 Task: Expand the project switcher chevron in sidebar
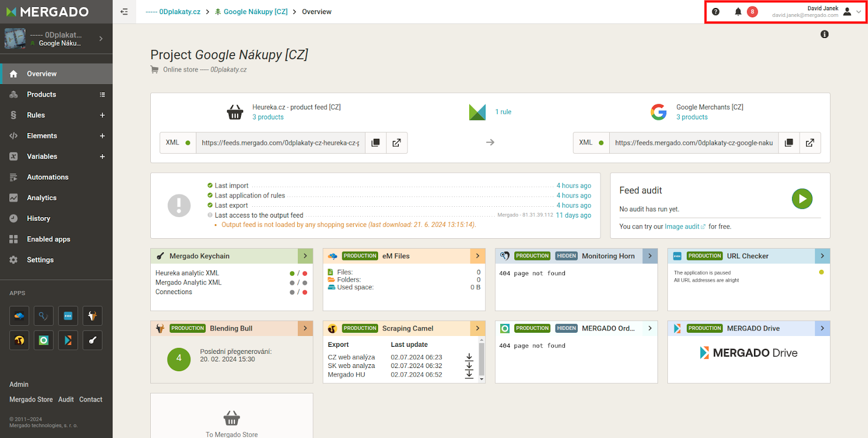pos(101,39)
